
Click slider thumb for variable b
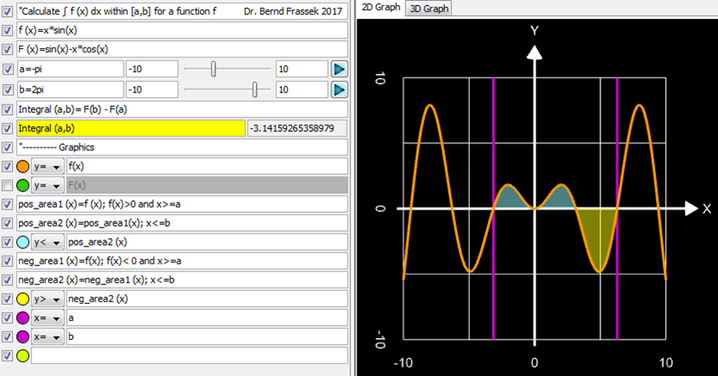click(x=255, y=90)
